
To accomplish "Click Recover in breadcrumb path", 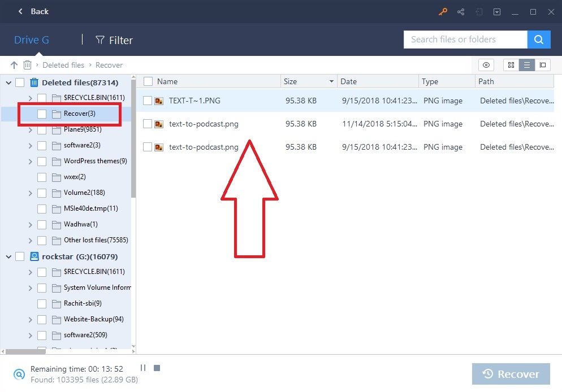I will pos(109,65).
